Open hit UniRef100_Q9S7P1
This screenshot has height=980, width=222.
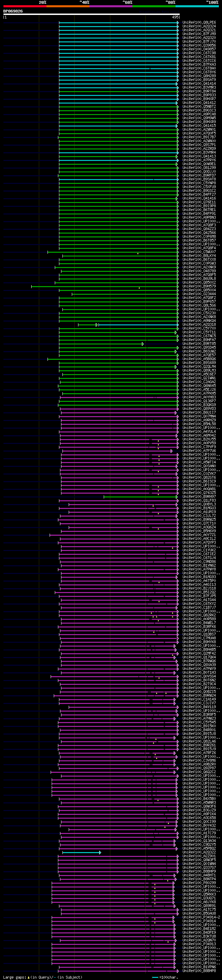tap(199, 145)
